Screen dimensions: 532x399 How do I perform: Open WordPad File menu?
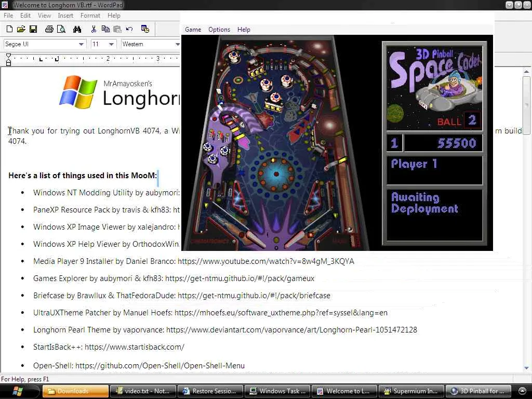pos(8,16)
